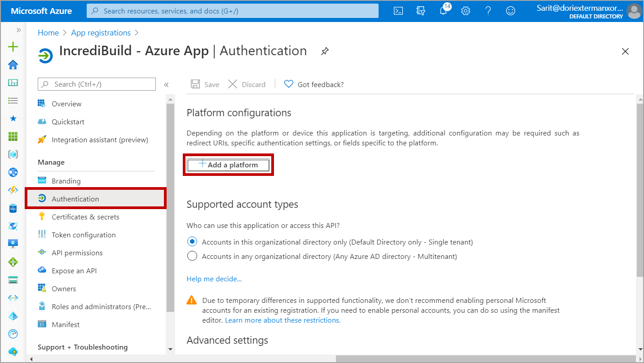Viewport: 644px width, 363px height.
Task: Go to Home via the left rail house icon
Action: click(13, 65)
